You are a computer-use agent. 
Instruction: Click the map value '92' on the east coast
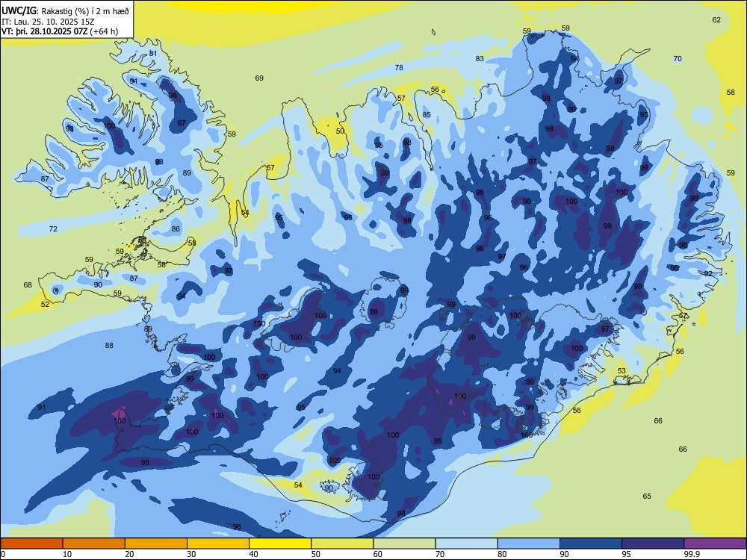pos(708,274)
